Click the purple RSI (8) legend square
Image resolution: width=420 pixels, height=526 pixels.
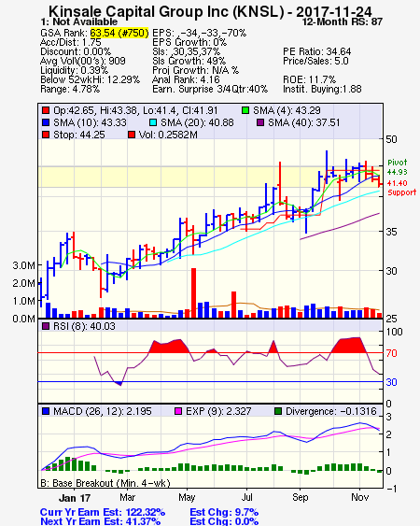click(x=46, y=326)
